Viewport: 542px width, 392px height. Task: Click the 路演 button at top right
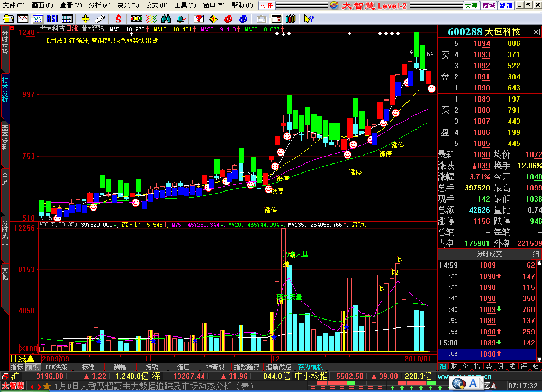(507, 5)
